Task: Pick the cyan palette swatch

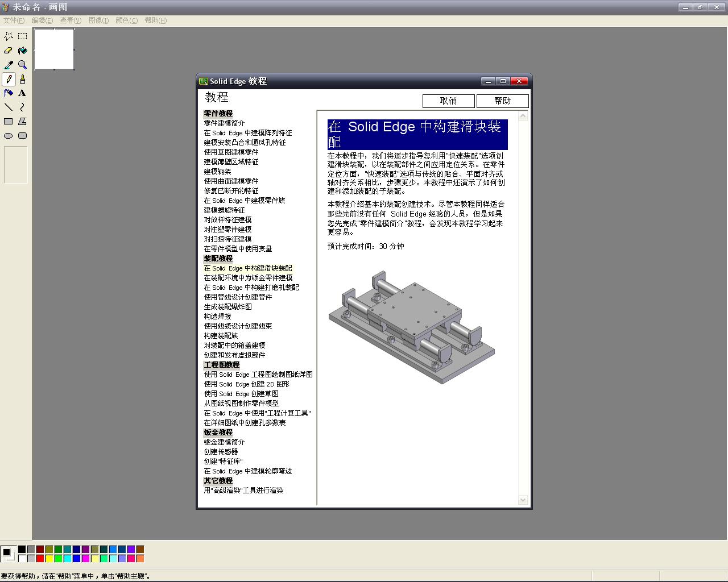Action: [67, 559]
